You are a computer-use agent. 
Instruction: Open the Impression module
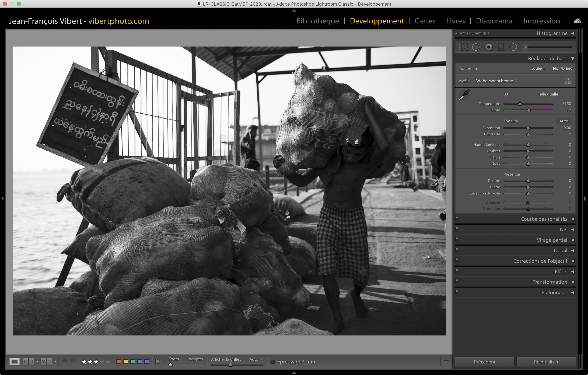pyautogui.click(x=541, y=21)
